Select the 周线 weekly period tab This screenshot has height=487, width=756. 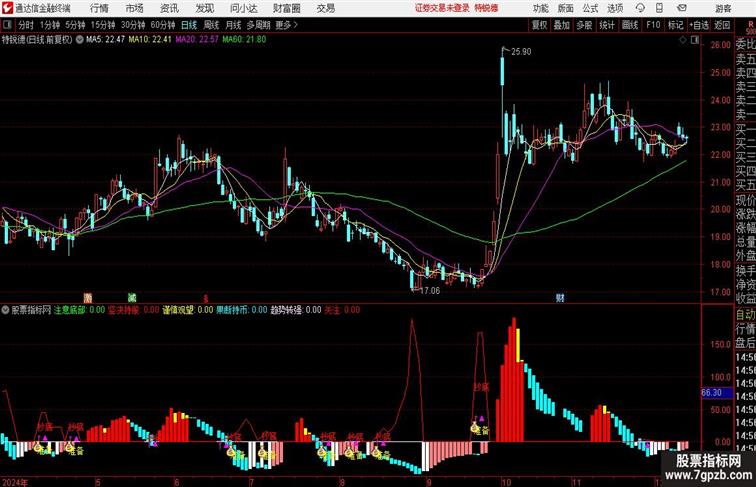tap(211, 25)
